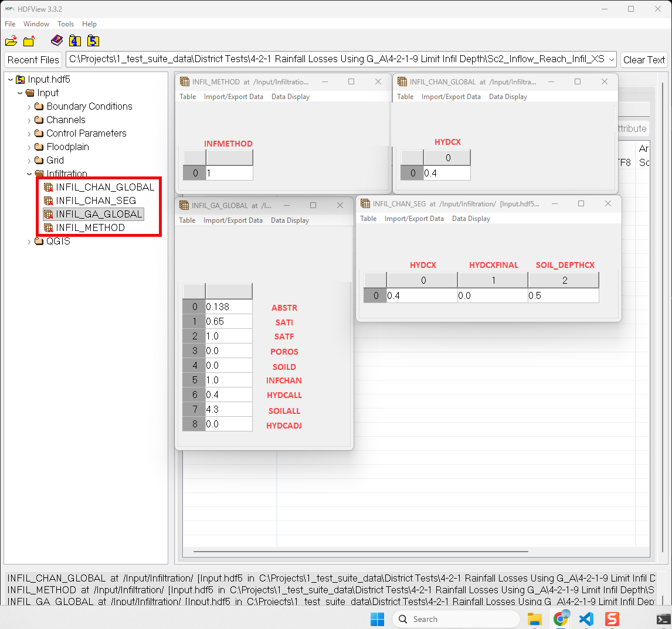Expand the Boundary Conditions group
Image resolution: width=672 pixels, height=629 pixels.
pyautogui.click(x=29, y=107)
